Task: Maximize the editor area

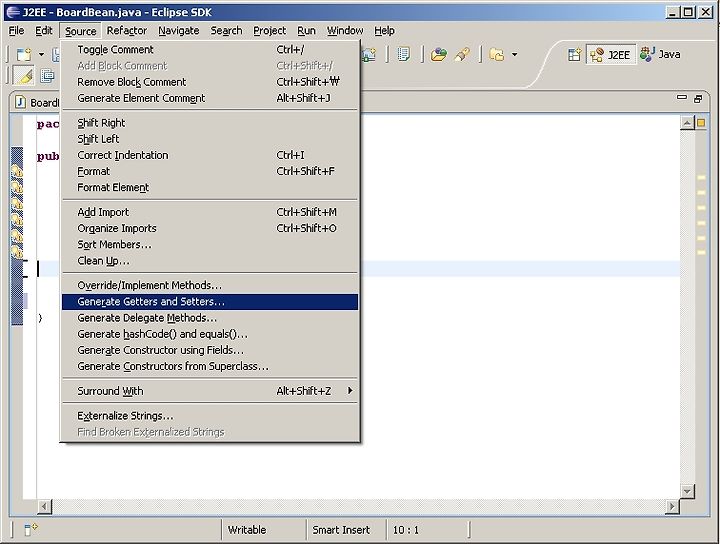Action: 698,99
